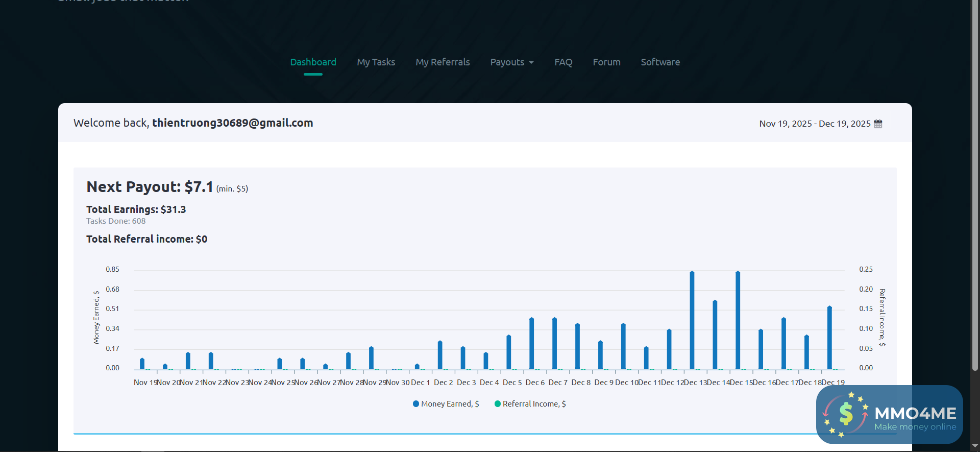Click the page vertical scrollbar thumb
This screenshot has width=980, height=452.
pos(975,184)
